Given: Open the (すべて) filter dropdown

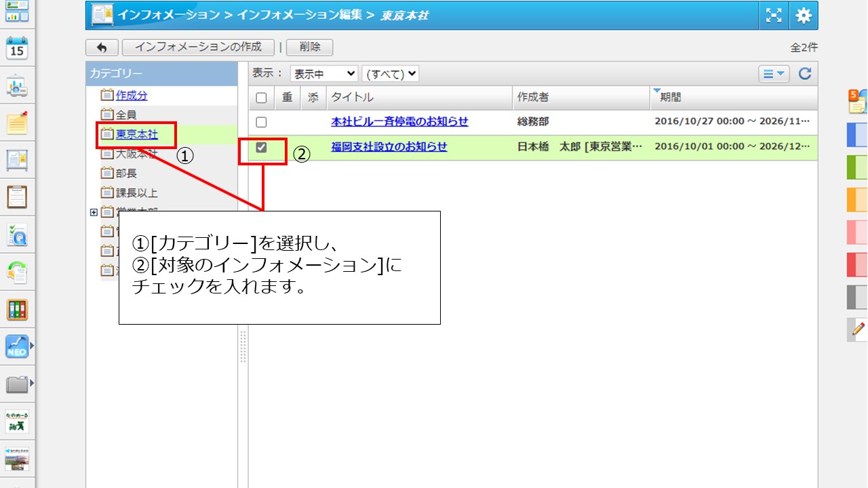Looking at the screenshot, I should pyautogui.click(x=391, y=74).
